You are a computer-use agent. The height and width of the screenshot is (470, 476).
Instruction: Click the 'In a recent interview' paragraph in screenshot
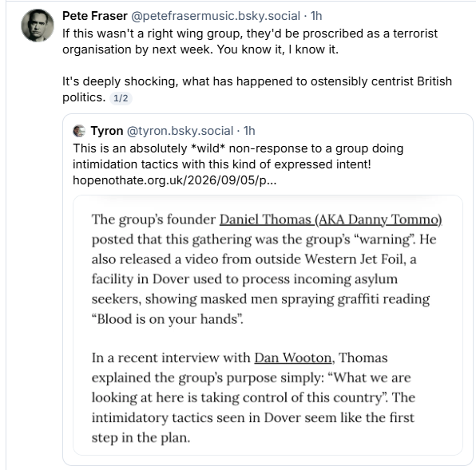click(x=253, y=397)
